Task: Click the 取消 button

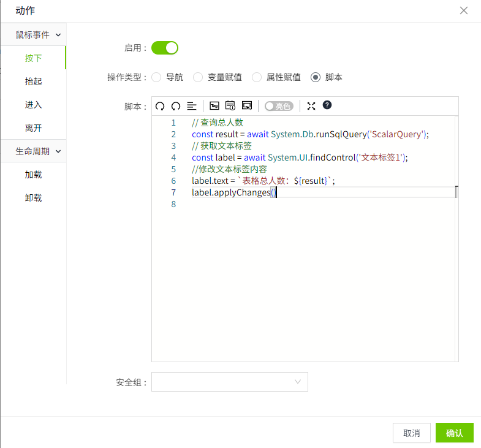Action: [412, 433]
